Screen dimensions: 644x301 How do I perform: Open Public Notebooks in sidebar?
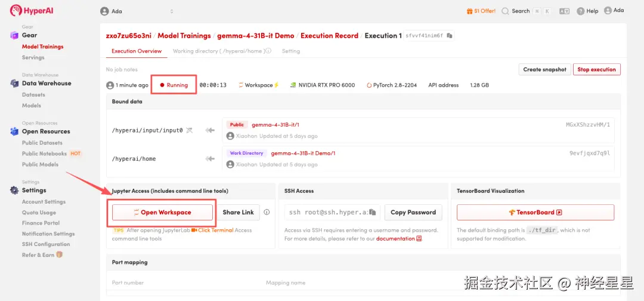coord(44,153)
